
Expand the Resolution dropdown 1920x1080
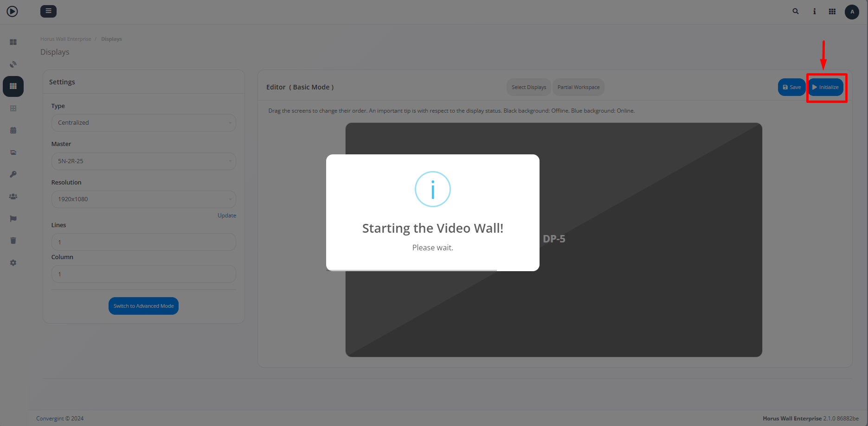(x=143, y=199)
